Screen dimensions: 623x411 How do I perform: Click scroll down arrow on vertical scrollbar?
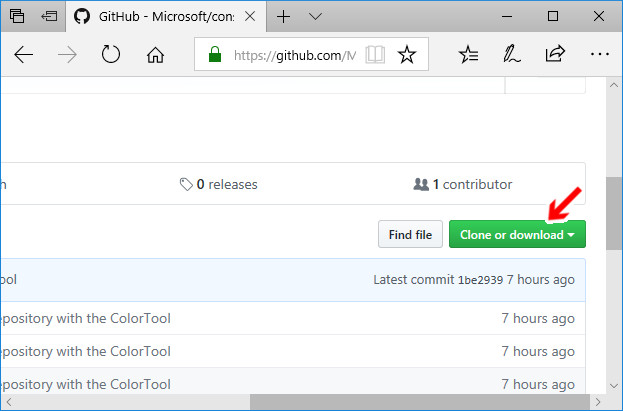click(614, 386)
